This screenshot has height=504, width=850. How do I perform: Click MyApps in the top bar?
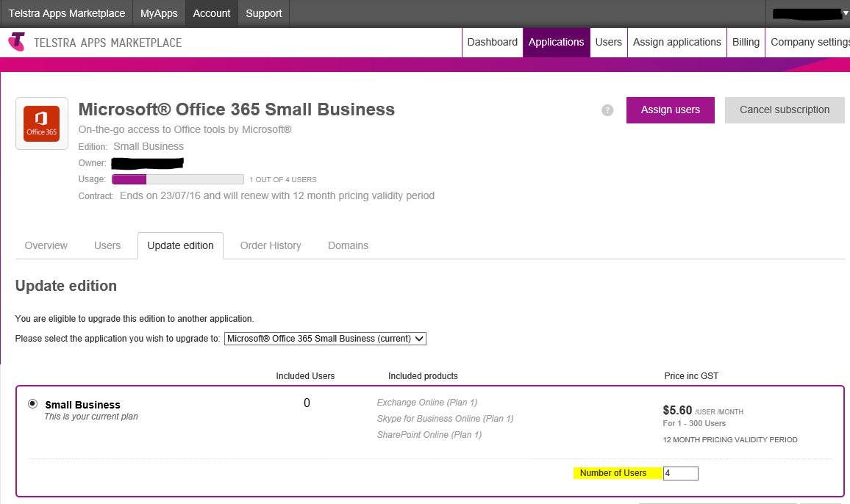click(159, 13)
